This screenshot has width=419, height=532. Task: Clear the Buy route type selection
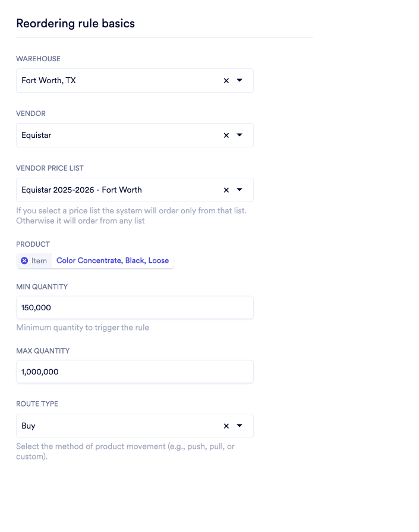[226, 426]
